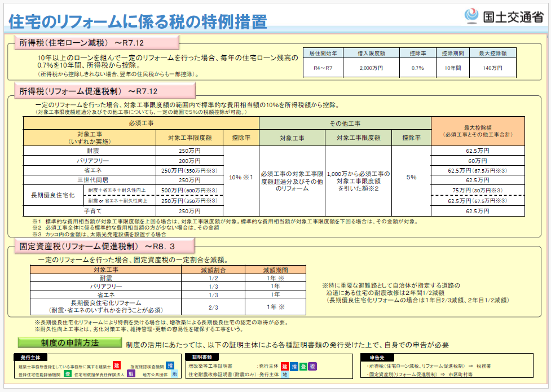Click purple 瑕 badge beside 住宅瑕疵担保責任保険法人
551x392 pixels.
tap(131, 373)
